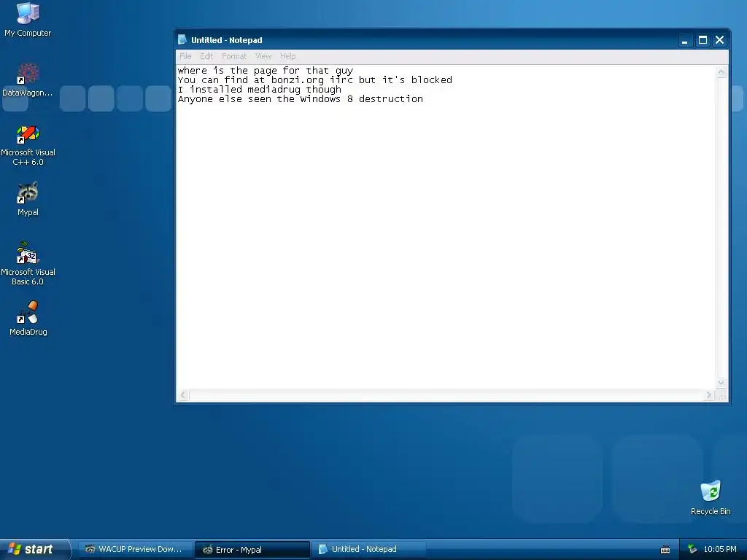Switch to Error - Mypal taskbar item

(252, 550)
